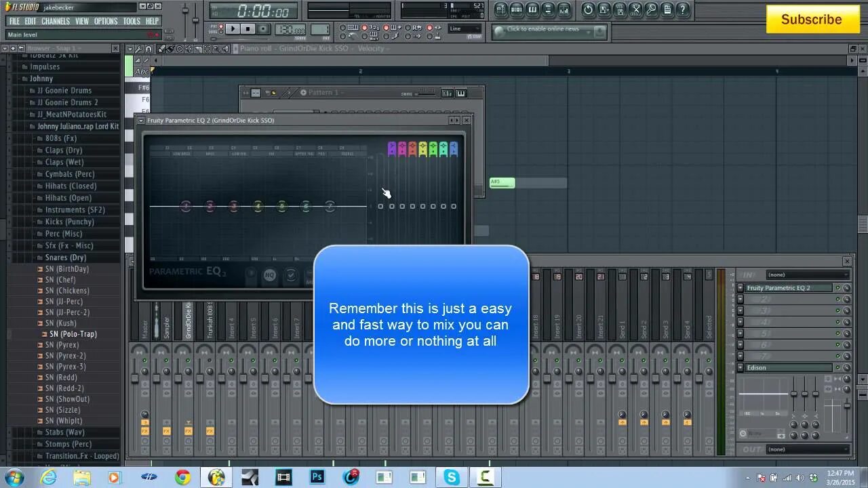Select the piano roll Mute tool
This screenshot has width=868, height=488.
tap(189, 49)
